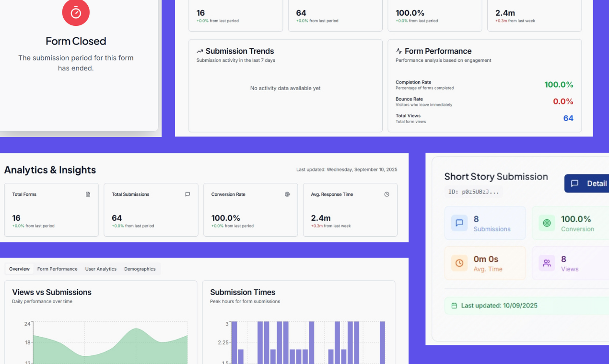The image size is (609, 364).
Task: Click the Short Story Submission title
Action: point(496,177)
